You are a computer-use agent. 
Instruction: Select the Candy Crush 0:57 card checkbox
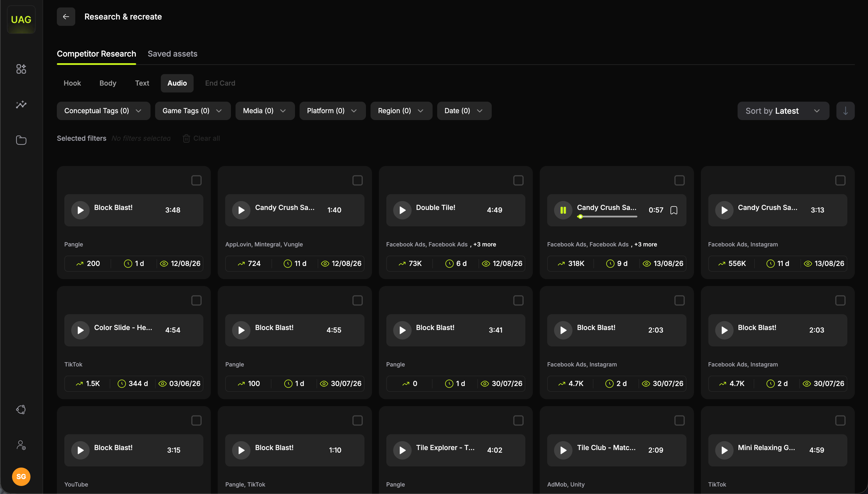[679, 180]
